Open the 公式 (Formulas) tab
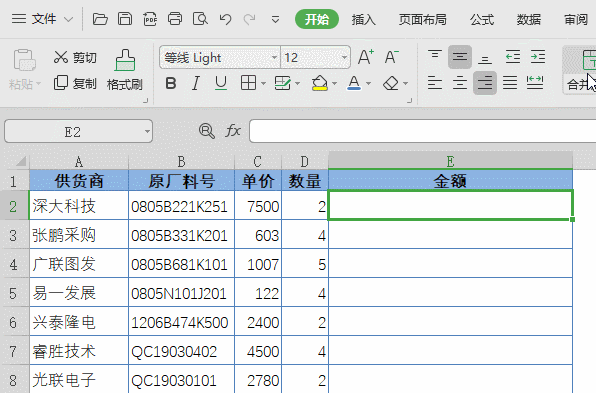This screenshot has width=596, height=393. click(x=482, y=19)
